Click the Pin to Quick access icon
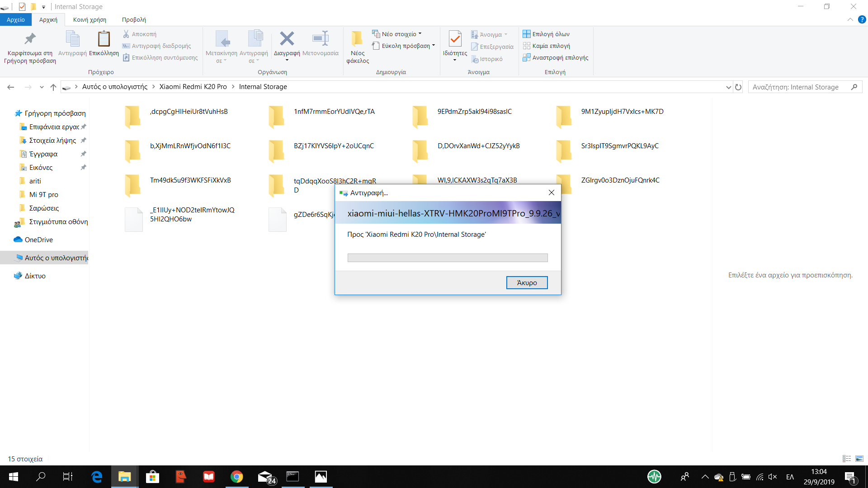The height and width of the screenshot is (488, 868). click(30, 39)
